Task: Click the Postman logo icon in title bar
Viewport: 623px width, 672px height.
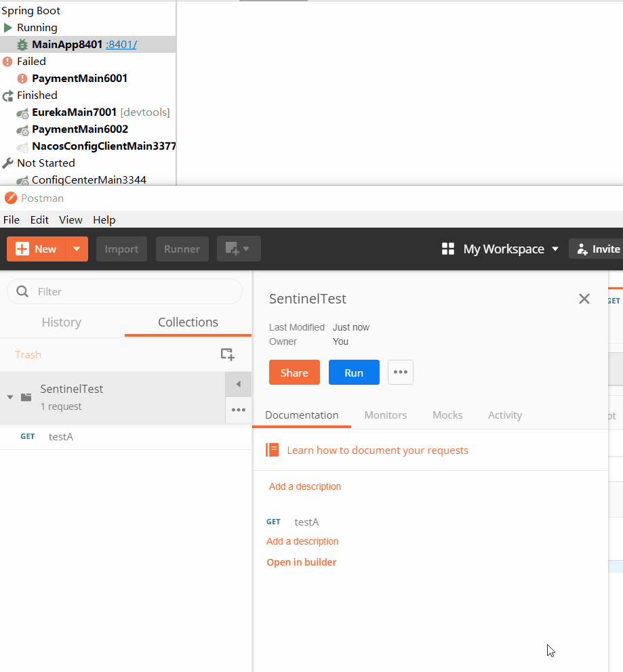Action: point(10,198)
